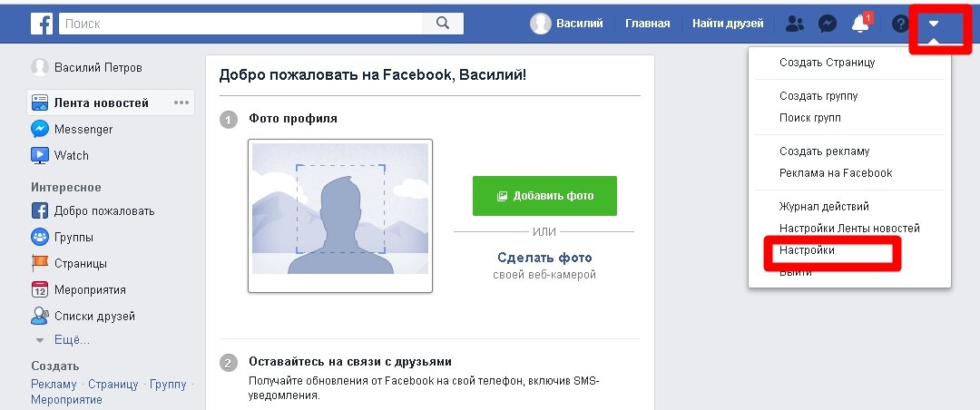Click the Поиск search input field
This screenshot has height=410, width=980.
click(240, 24)
